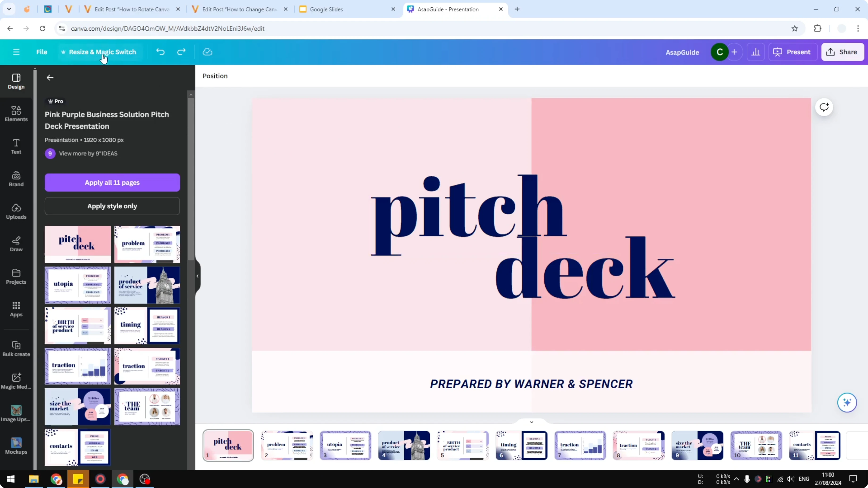Open the Magic Media app

(x=16, y=381)
